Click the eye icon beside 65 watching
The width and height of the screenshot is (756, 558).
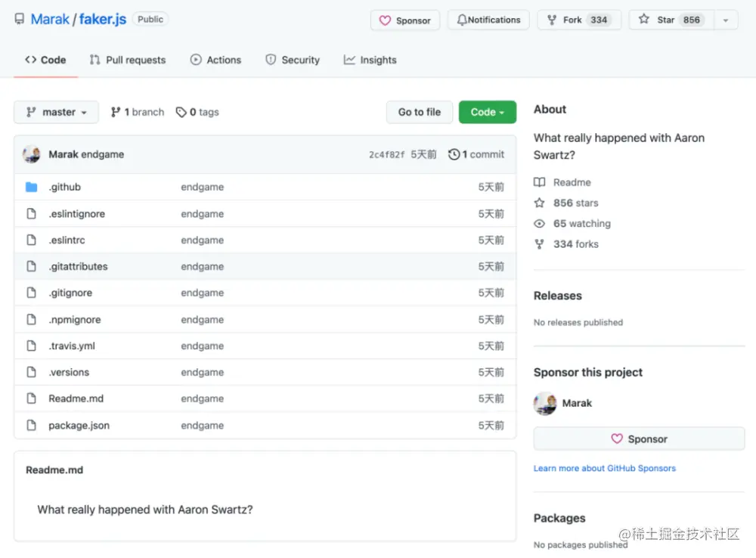click(540, 224)
